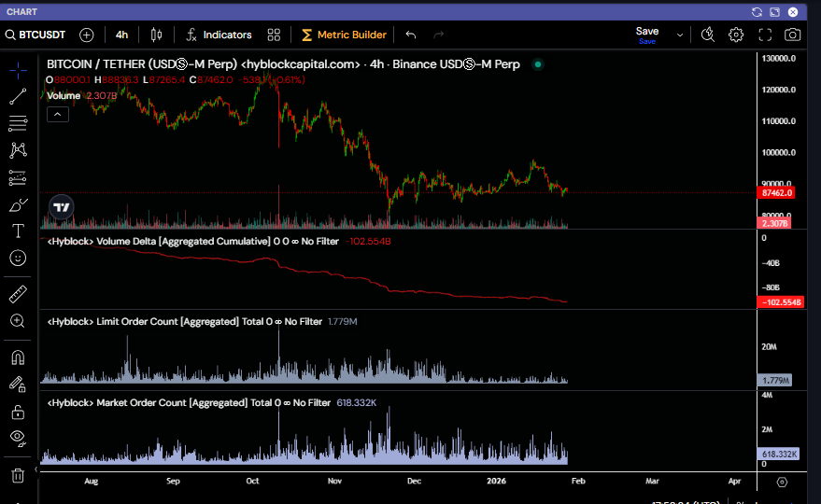Screen dimensions: 821x504
Task: Select the Limit Order Count indicator title
Action: [184, 321]
